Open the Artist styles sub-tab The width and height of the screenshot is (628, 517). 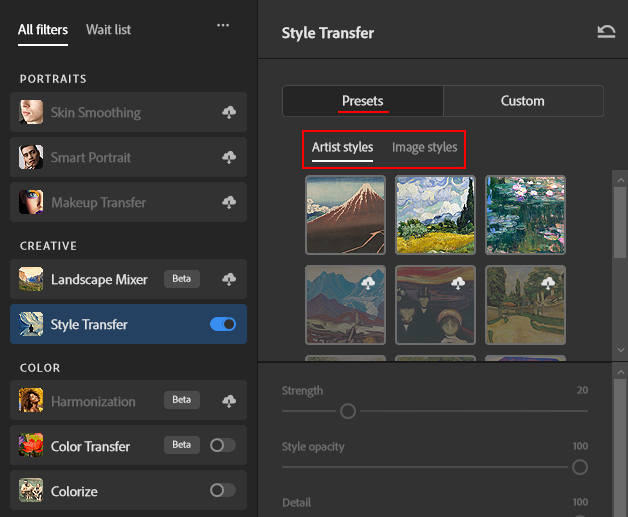click(x=342, y=147)
